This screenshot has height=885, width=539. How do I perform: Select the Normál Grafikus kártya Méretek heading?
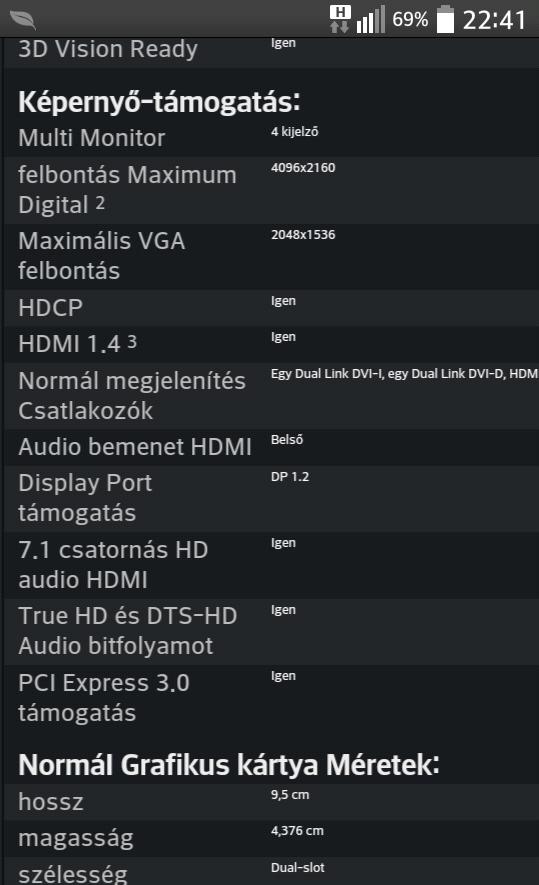pos(229,765)
